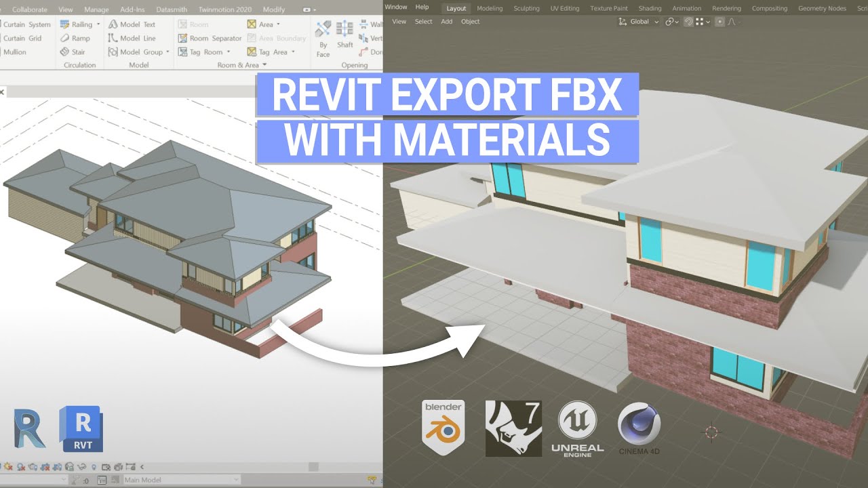Click the Shaft opening tool
Viewport: 868px width, 488px height.
345,35
